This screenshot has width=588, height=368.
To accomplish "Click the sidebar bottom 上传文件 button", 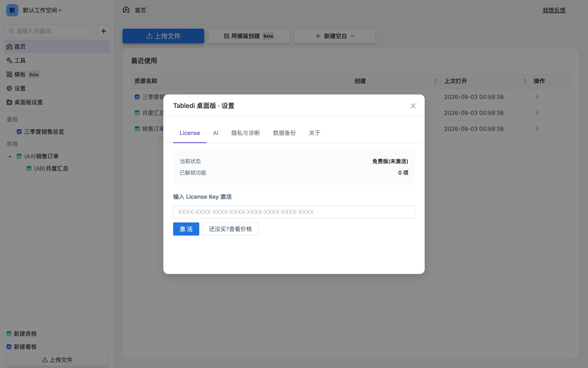I will (57, 360).
